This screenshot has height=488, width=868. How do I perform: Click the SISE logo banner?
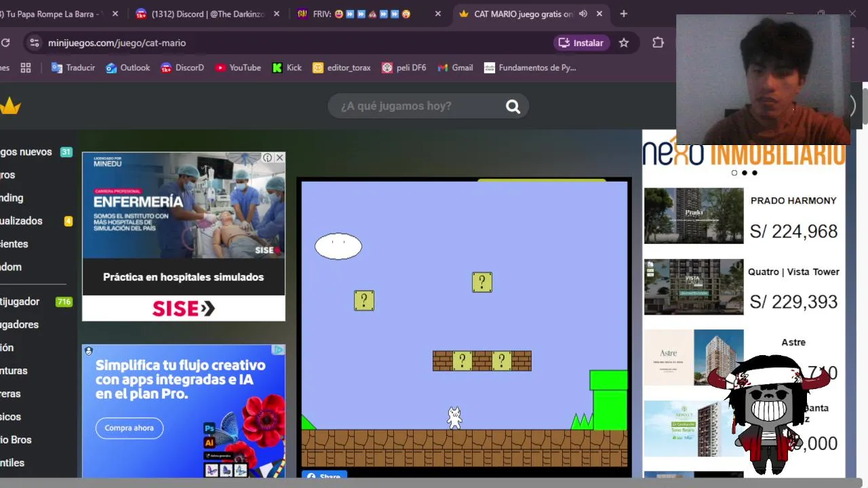(x=183, y=308)
